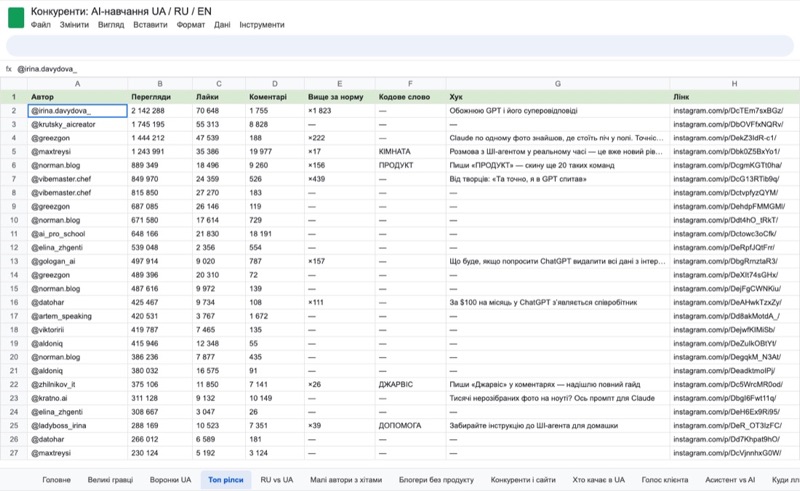Open link instagram.com/p/DcTEm7sxBGz/
800x491 pixels.
coord(728,111)
